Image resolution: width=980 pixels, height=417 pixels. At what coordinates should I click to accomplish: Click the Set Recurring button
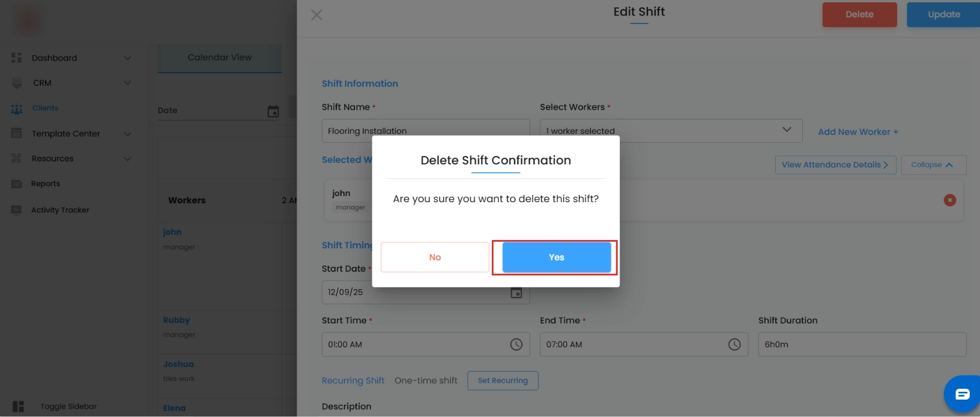click(503, 380)
